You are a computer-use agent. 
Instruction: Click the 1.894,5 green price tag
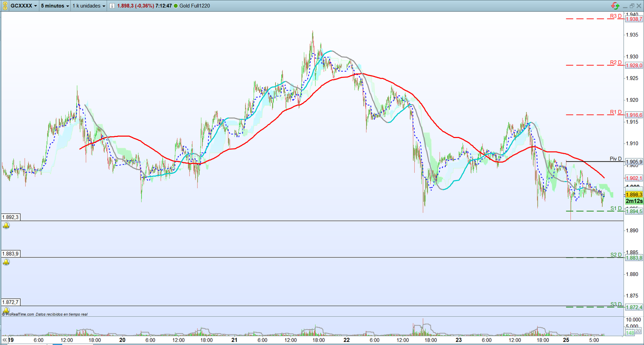tap(634, 211)
